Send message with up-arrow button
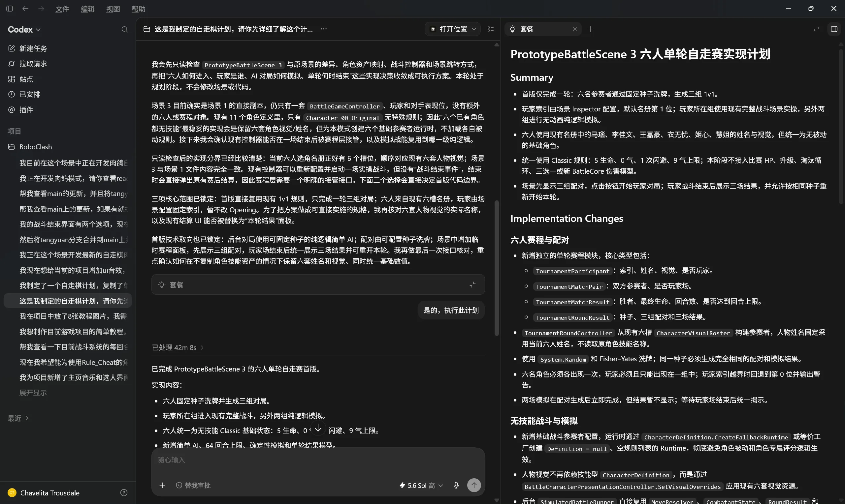845x504 pixels. pos(474,485)
